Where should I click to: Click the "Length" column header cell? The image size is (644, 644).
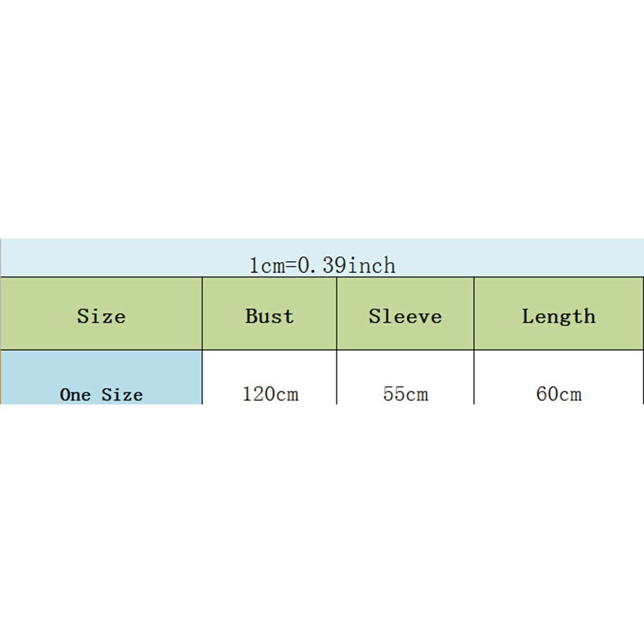coord(559,316)
